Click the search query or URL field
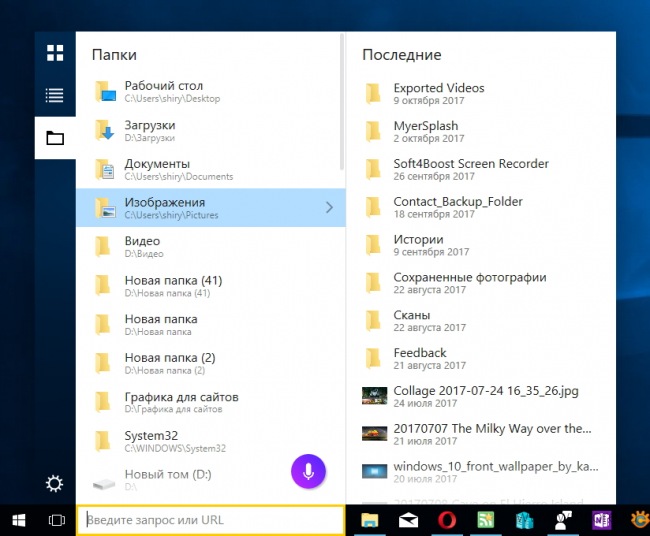 [x=211, y=520]
